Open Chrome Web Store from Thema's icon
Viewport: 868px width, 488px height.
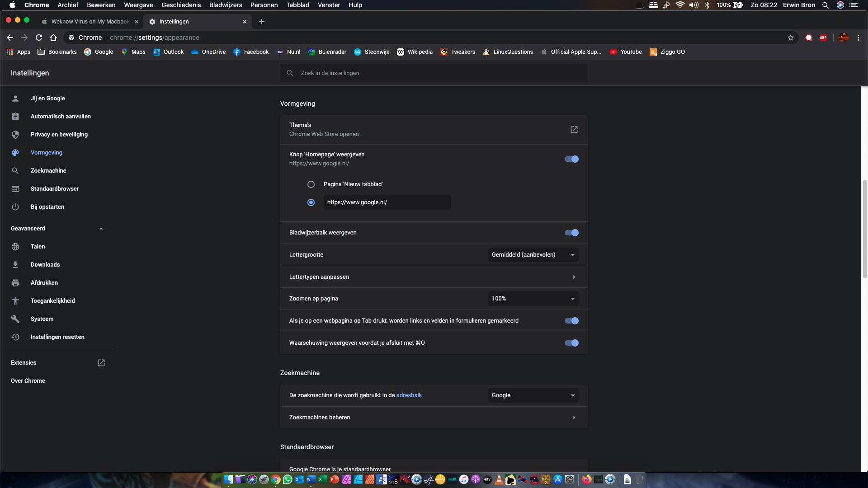click(574, 130)
